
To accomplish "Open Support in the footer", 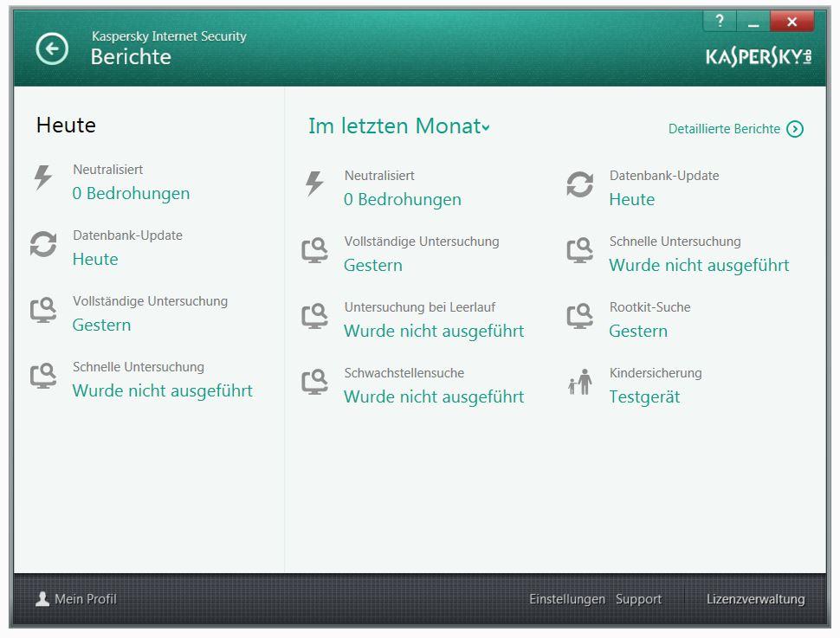I will pos(638,599).
